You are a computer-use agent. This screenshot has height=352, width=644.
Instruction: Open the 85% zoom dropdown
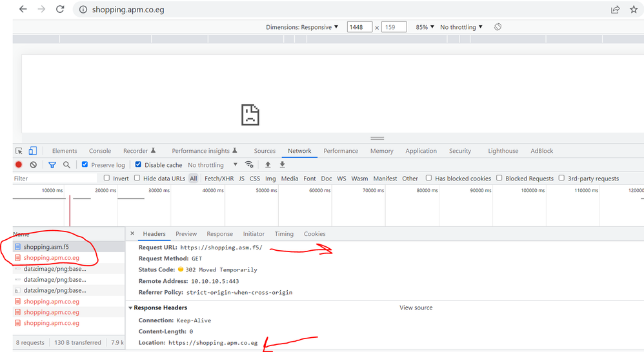[x=425, y=27]
